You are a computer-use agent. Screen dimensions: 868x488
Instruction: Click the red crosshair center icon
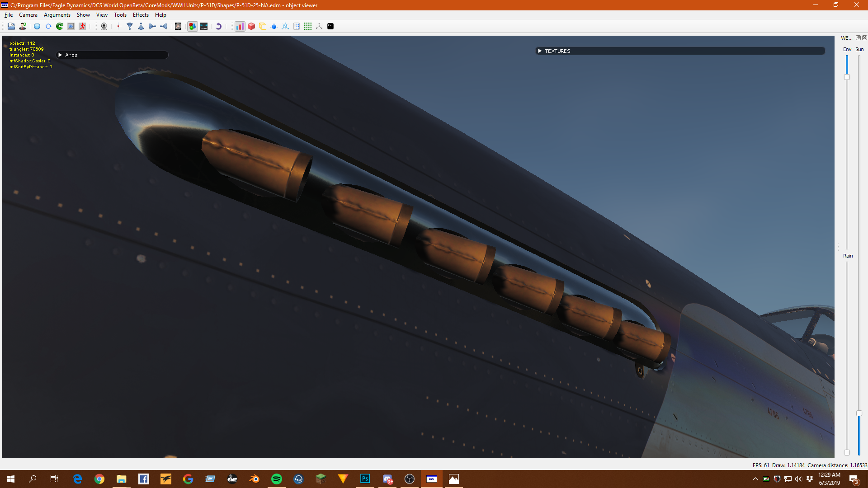click(118, 26)
